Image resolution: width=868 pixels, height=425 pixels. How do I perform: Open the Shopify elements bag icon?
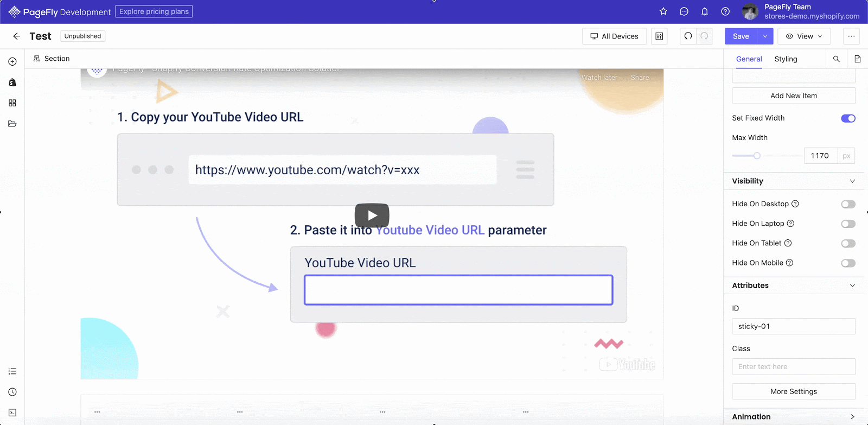point(12,83)
